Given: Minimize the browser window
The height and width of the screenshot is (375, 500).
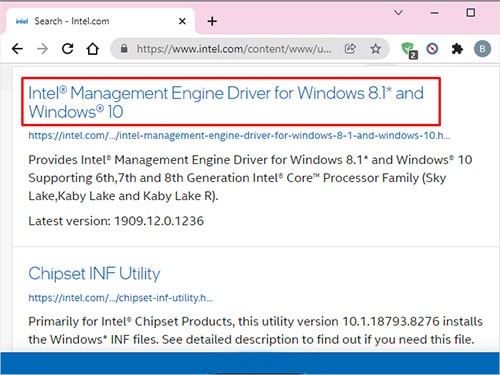Looking at the screenshot, I should (x=434, y=13).
